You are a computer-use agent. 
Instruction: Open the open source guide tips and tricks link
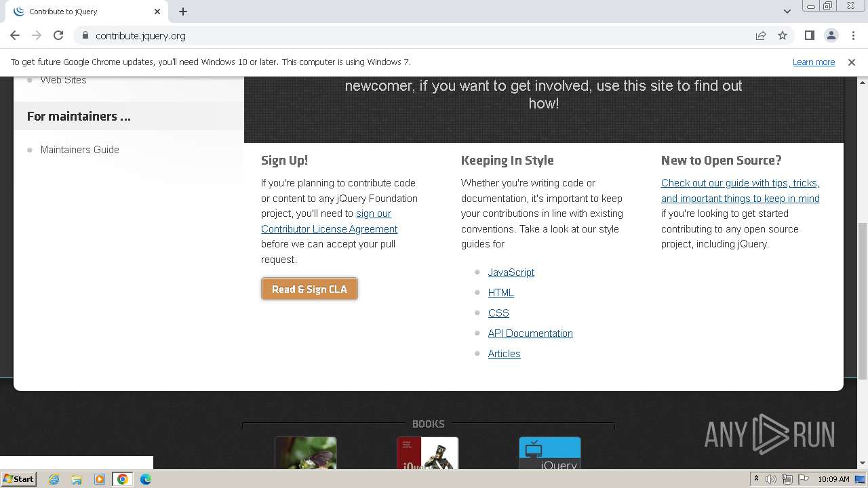[741, 190]
